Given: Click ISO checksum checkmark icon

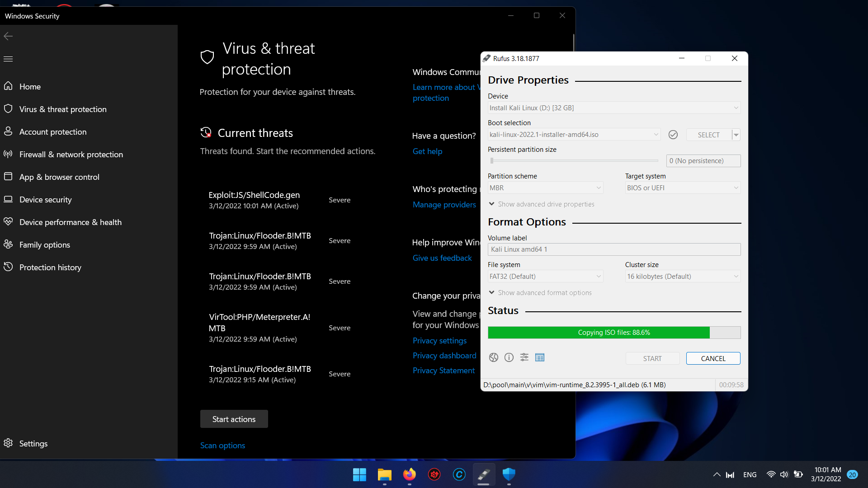Looking at the screenshot, I should (673, 135).
